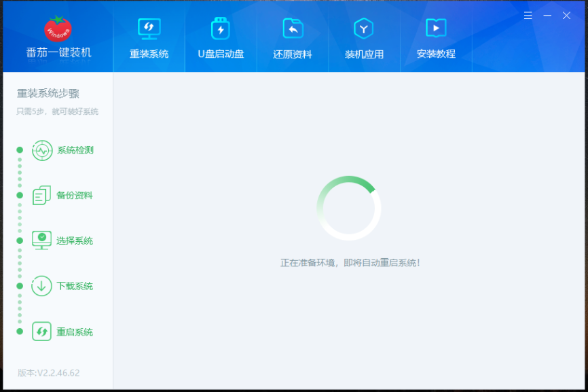Click the 系统检测 pulse circle icon
This screenshot has height=392, width=588.
tap(42, 150)
